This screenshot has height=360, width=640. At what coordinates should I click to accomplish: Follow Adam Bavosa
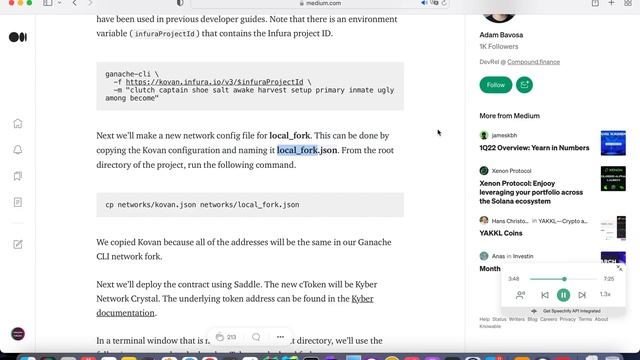tap(496, 85)
